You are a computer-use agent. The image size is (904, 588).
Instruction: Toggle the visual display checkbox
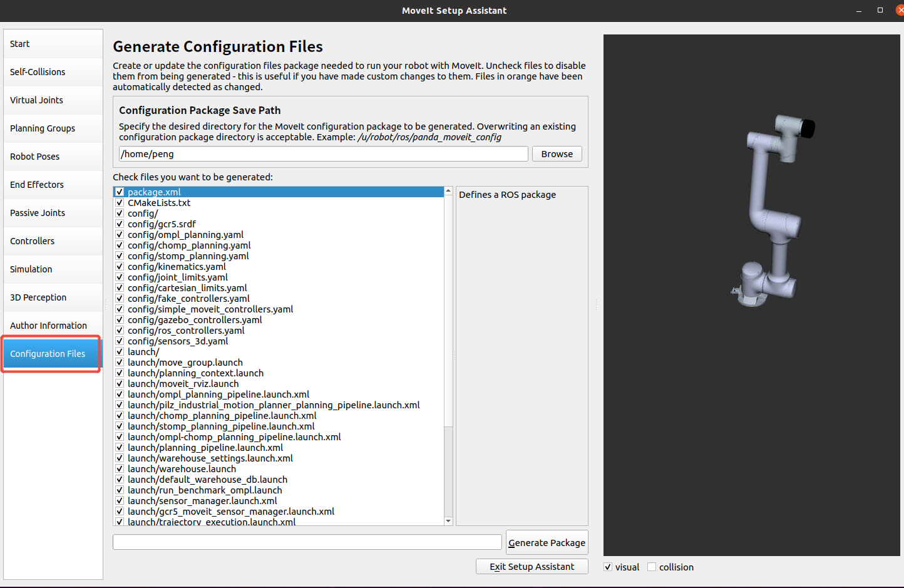pyautogui.click(x=608, y=567)
